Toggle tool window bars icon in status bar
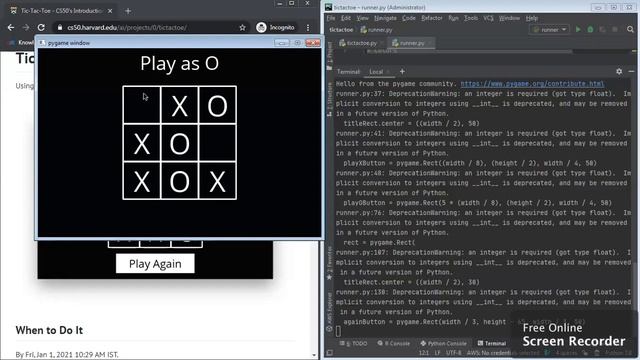This screenshot has height=360, width=640. tap(329, 353)
